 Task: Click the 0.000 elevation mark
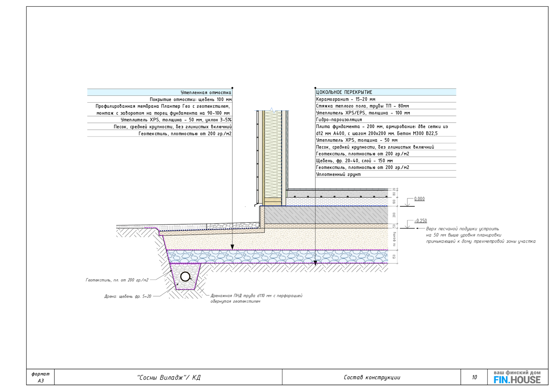[x=419, y=199]
